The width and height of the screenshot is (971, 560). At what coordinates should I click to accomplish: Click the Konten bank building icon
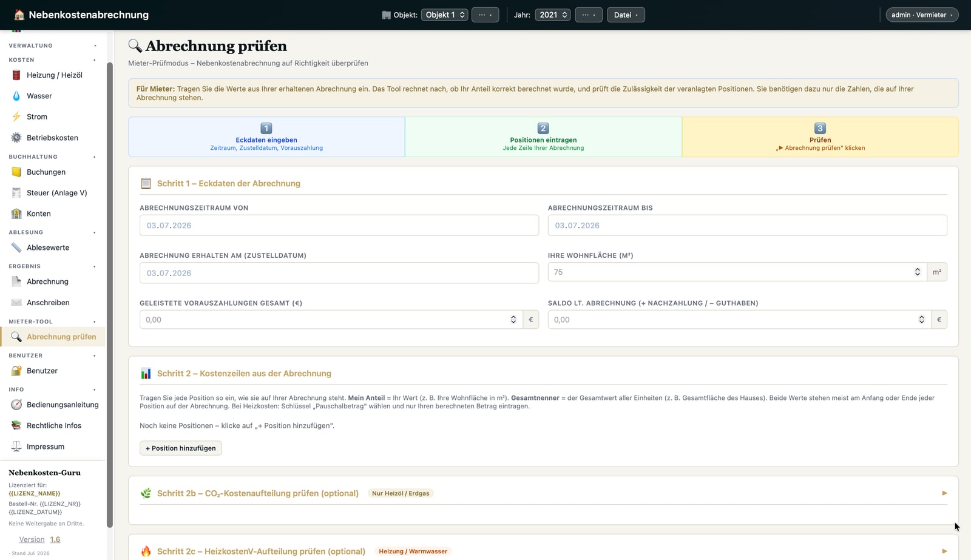click(x=16, y=214)
